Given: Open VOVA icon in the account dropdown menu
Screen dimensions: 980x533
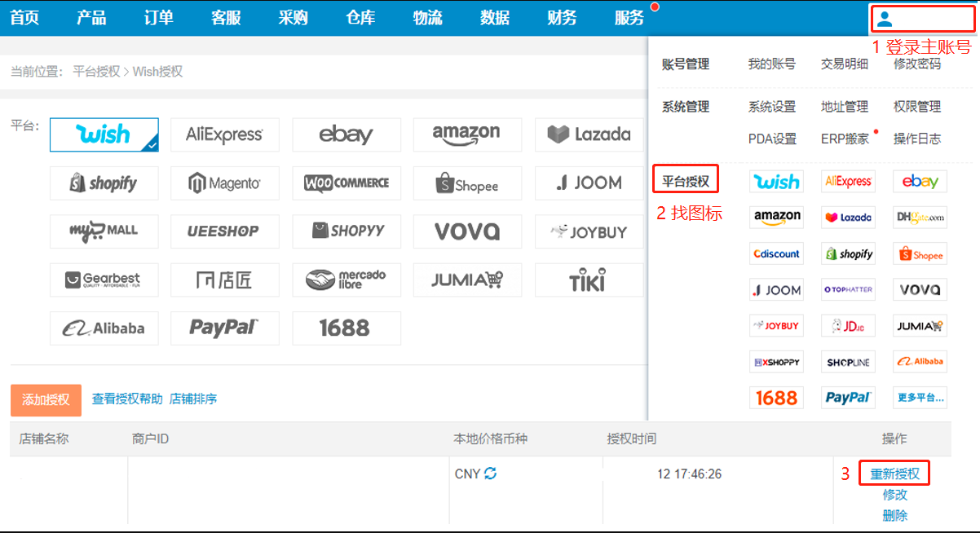Looking at the screenshot, I should [920, 289].
